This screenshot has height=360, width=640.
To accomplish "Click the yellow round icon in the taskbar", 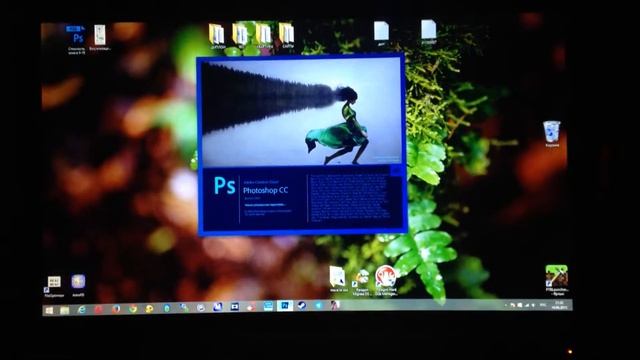I will pyautogui.click(x=149, y=309).
